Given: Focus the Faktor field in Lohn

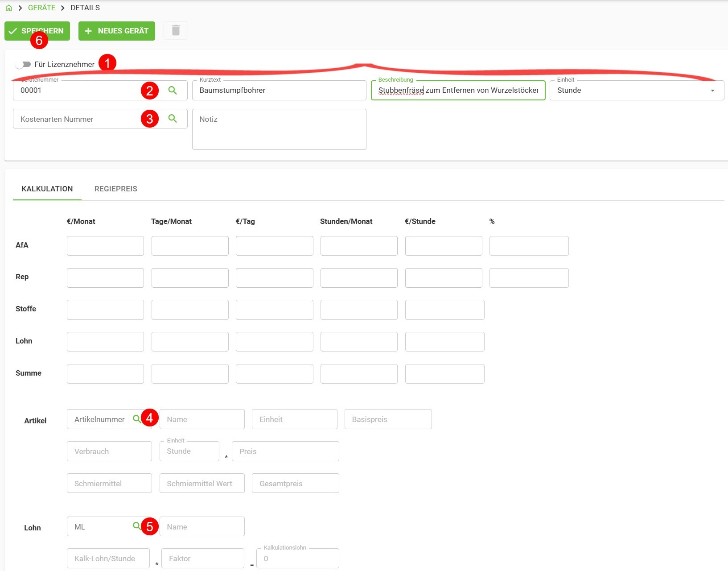Looking at the screenshot, I should [x=202, y=559].
